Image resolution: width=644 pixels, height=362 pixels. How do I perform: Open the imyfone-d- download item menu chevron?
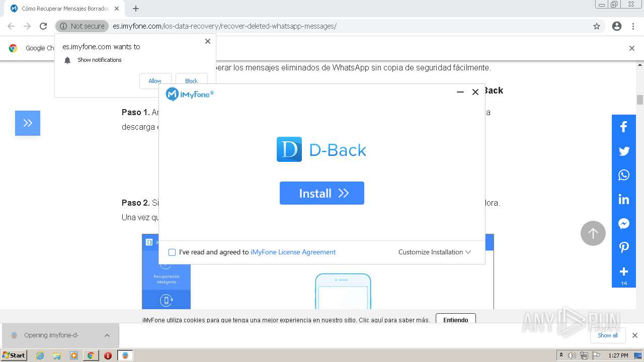coord(107,335)
